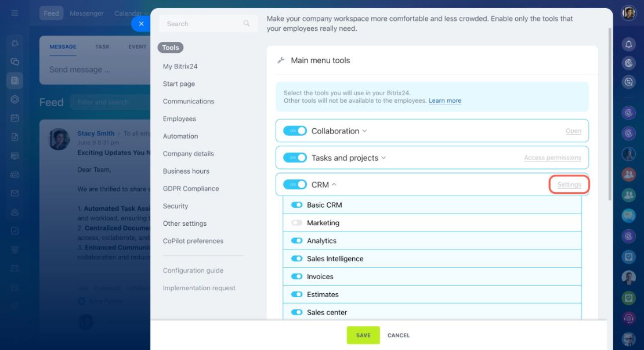
Task: Click the notifications bell icon
Action: pyautogui.click(x=628, y=44)
